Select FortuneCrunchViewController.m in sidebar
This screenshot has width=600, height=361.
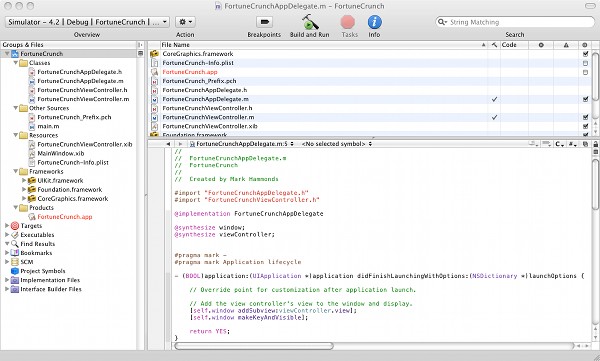[x=83, y=99]
